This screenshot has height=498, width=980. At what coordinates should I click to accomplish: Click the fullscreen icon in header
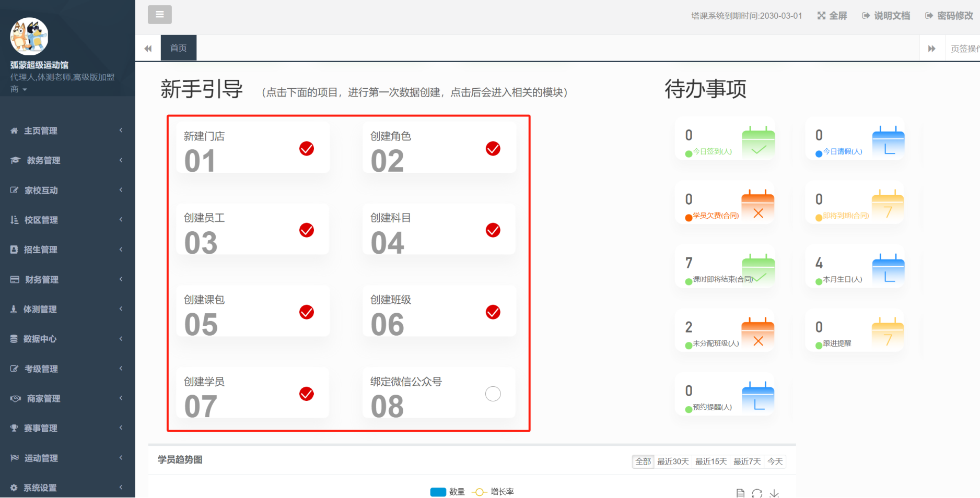coord(822,16)
